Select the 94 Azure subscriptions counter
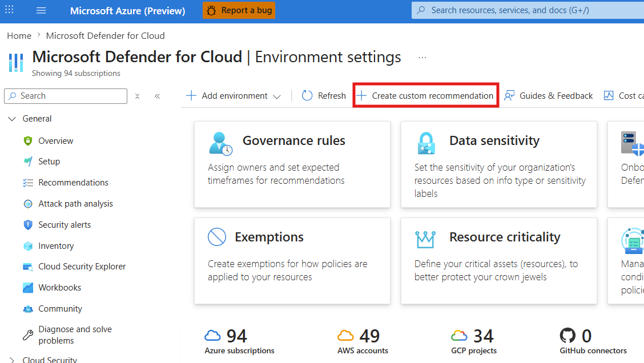This screenshot has height=363, width=644. [x=239, y=342]
